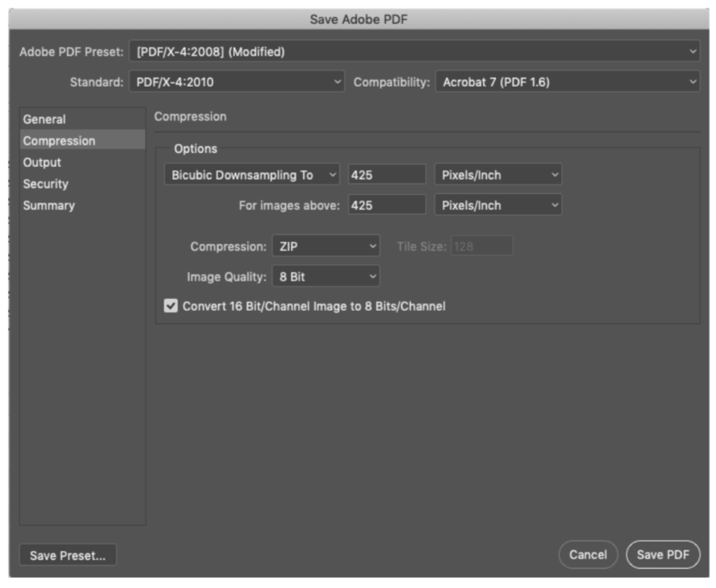Open Pixels/Inch dropdown beside downsampling value
The width and height of the screenshot is (716, 588).
[x=498, y=174]
